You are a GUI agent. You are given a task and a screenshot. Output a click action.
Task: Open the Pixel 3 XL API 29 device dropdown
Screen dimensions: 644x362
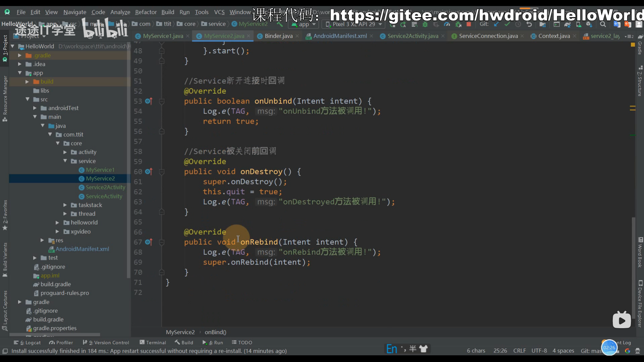(354, 24)
